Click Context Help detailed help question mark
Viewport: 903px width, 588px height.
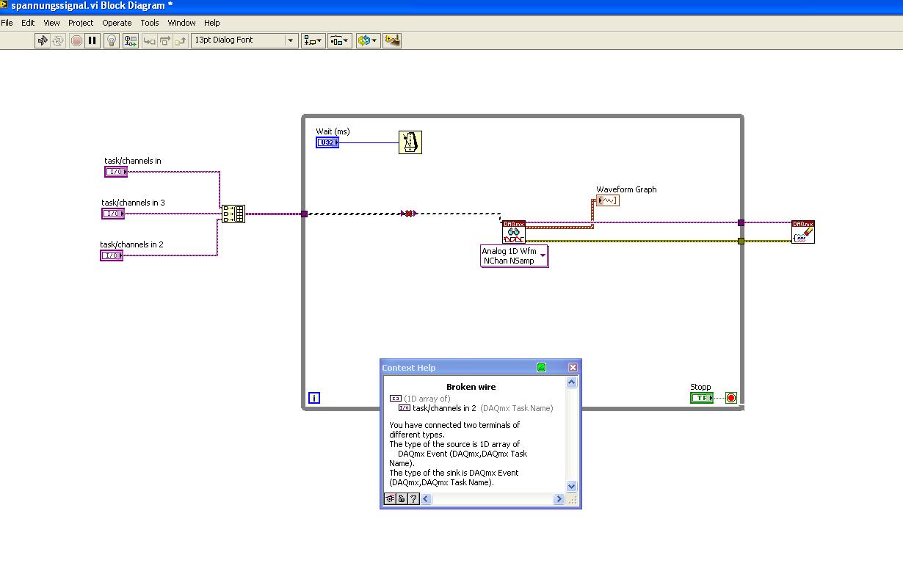(x=413, y=499)
